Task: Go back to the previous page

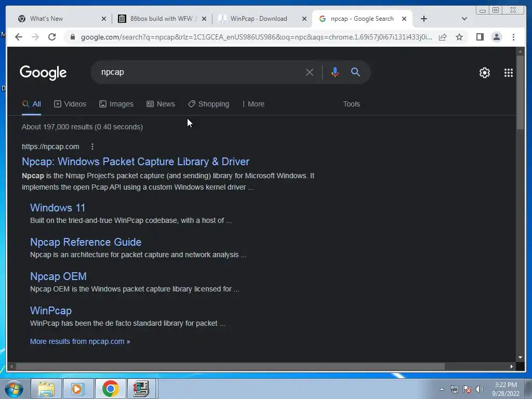Action: (x=19, y=37)
